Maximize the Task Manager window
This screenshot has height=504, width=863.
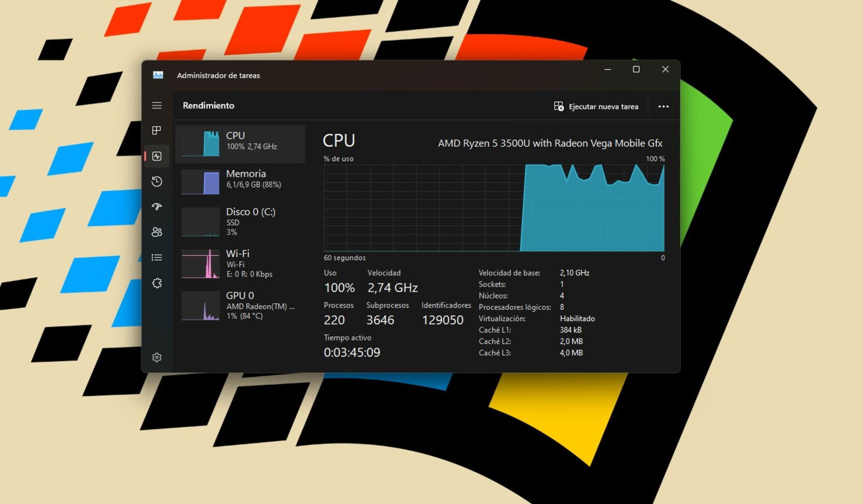[x=636, y=70]
